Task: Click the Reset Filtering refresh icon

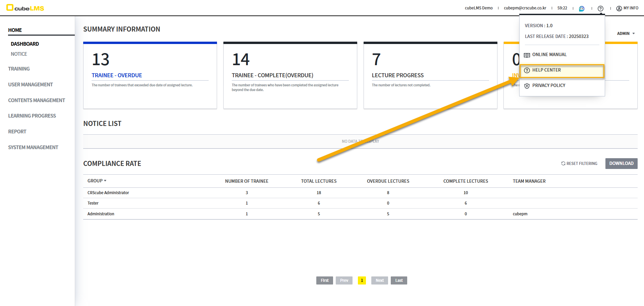Action: click(x=563, y=164)
